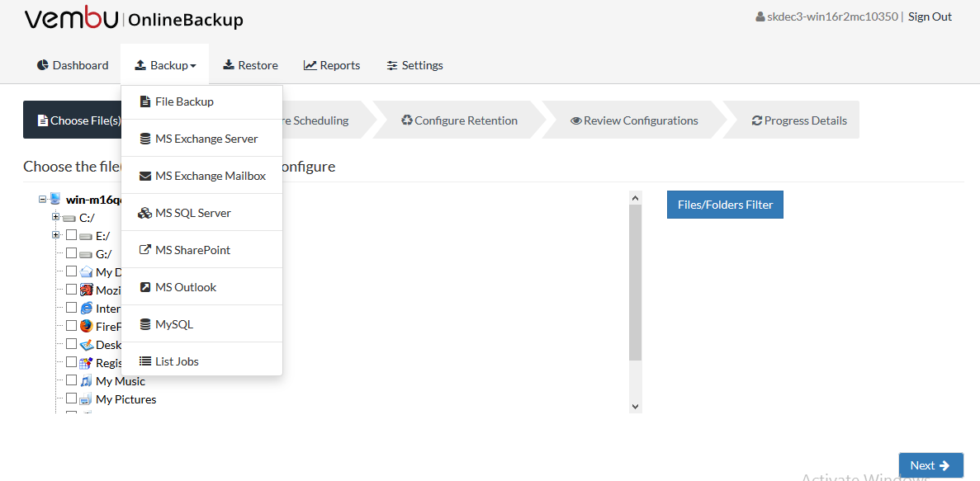Screen dimensions: 980x481
Task: Expand the C:/ drive node
Action: click(55, 217)
